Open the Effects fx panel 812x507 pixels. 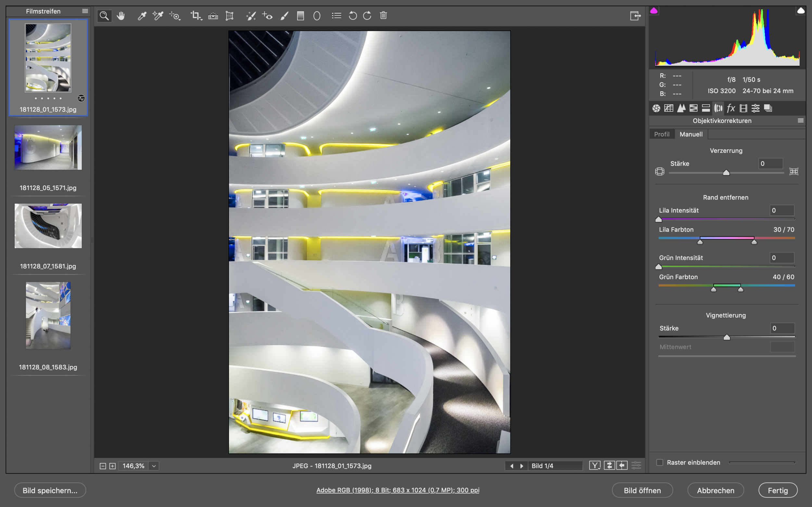click(730, 108)
